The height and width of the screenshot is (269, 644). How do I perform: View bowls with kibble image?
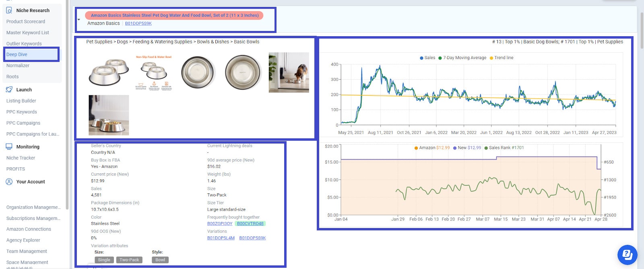pos(109,115)
